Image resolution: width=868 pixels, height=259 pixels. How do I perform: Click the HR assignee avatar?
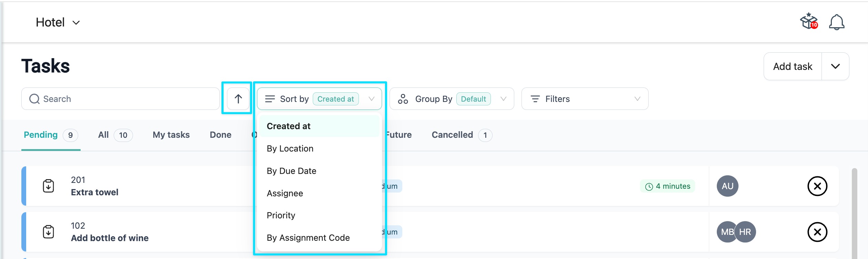pos(746,232)
